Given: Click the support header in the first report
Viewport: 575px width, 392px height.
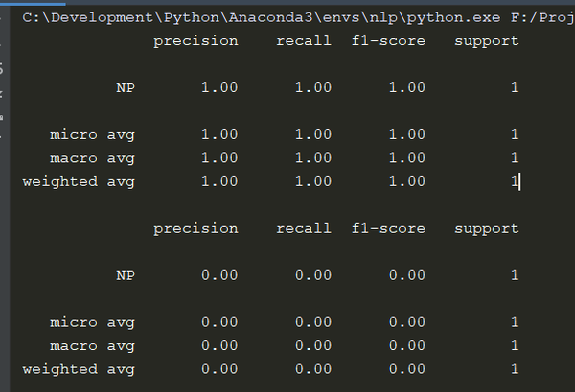Looking at the screenshot, I should coord(486,41).
